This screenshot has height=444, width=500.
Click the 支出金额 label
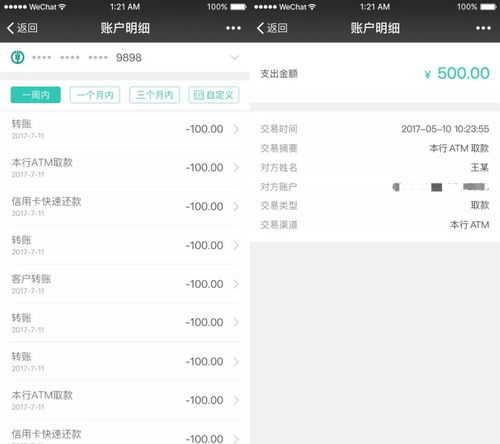[279, 74]
